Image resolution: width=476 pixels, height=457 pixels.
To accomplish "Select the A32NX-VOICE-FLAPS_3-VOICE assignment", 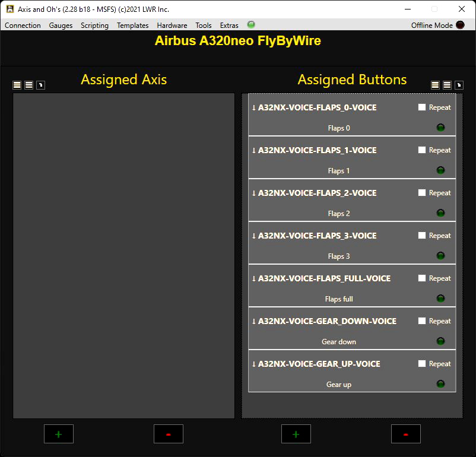I will coord(352,243).
